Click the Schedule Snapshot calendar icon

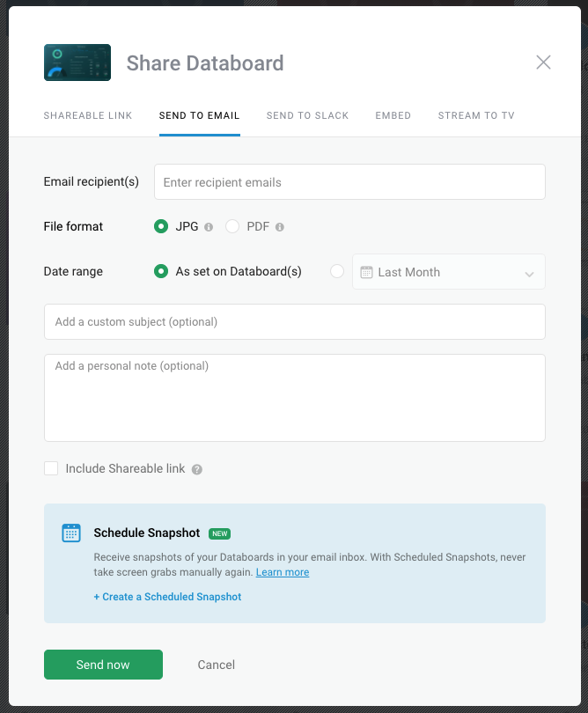coord(71,533)
